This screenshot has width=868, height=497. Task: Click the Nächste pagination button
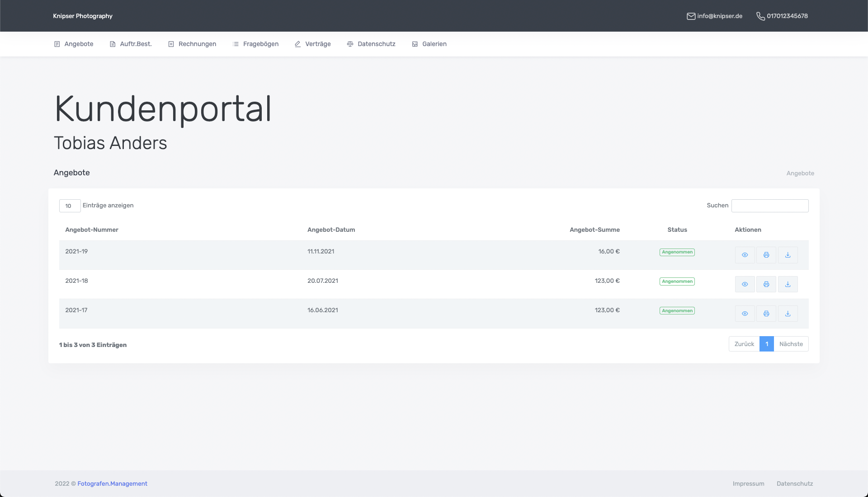click(x=791, y=344)
